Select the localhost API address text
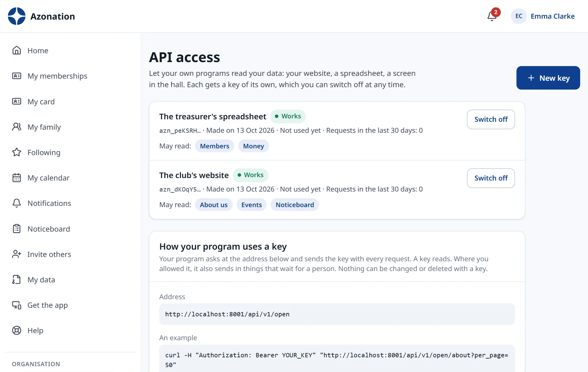Image resolution: width=588 pixels, height=372 pixels. click(227, 314)
